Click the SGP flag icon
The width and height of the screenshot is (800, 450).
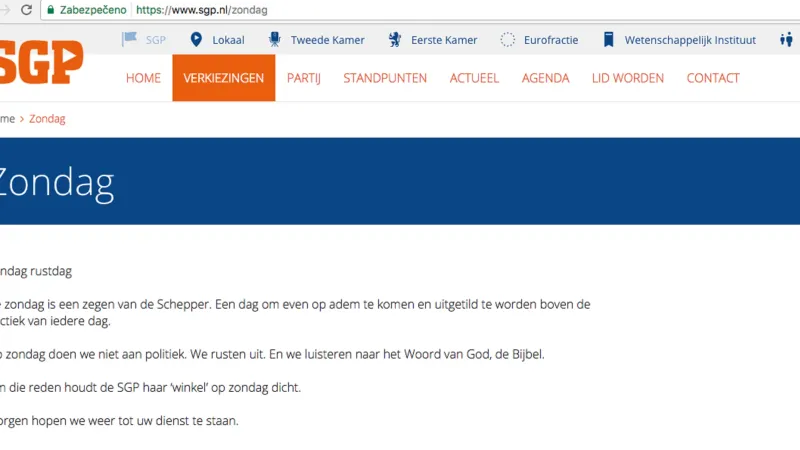click(129, 39)
